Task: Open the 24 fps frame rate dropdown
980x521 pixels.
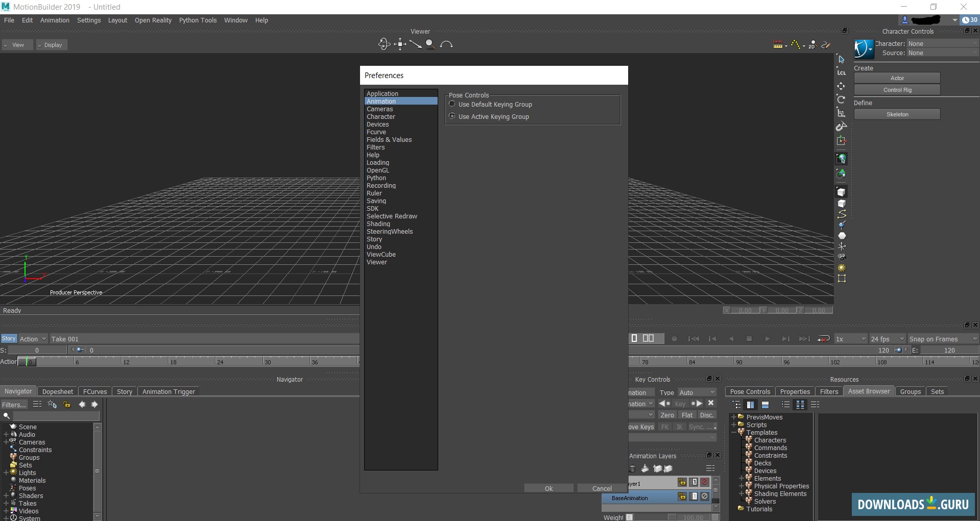Action: pos(888,339)
